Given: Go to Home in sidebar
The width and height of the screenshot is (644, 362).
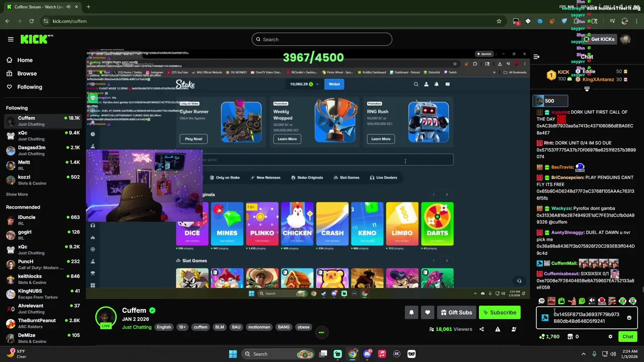Looking at the screenshot, I should coord(25,60).
